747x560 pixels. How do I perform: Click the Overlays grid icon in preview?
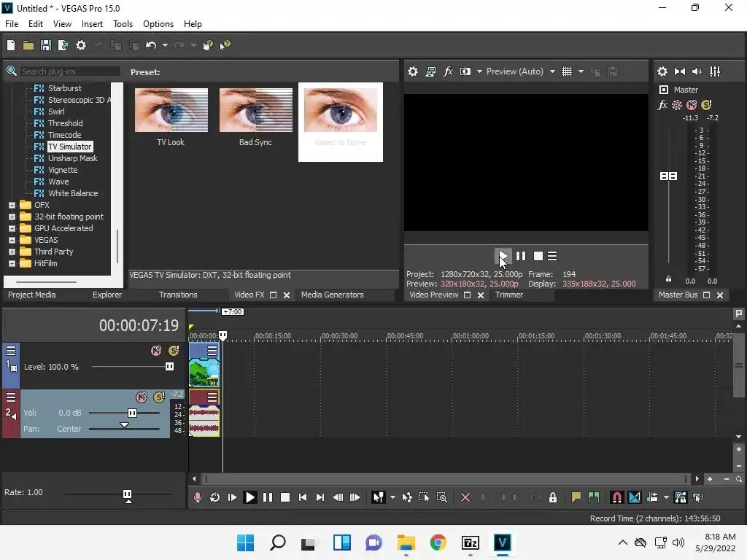click(x=566, y=71)
